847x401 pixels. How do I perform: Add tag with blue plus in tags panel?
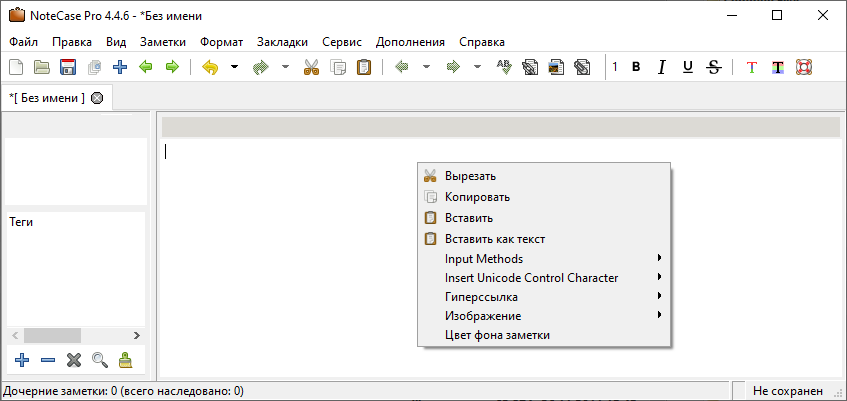click(x=22, y=360)
